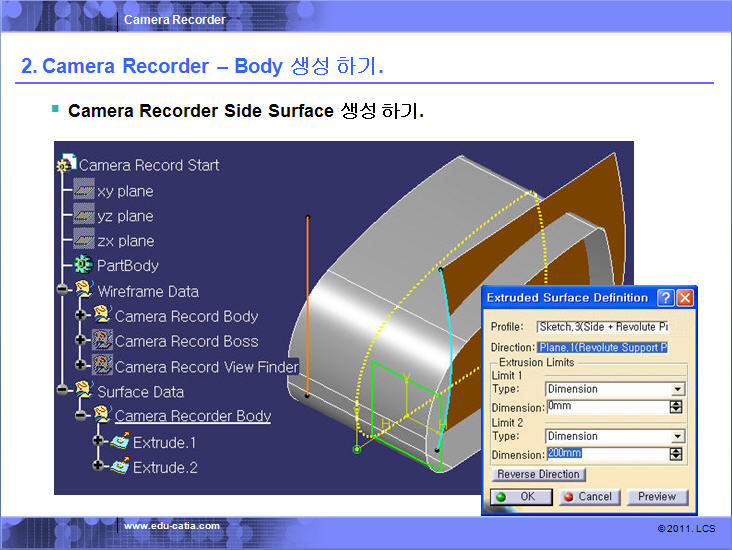
Task: Click the Extrude.1 surface icon
Action: [119, 441]
